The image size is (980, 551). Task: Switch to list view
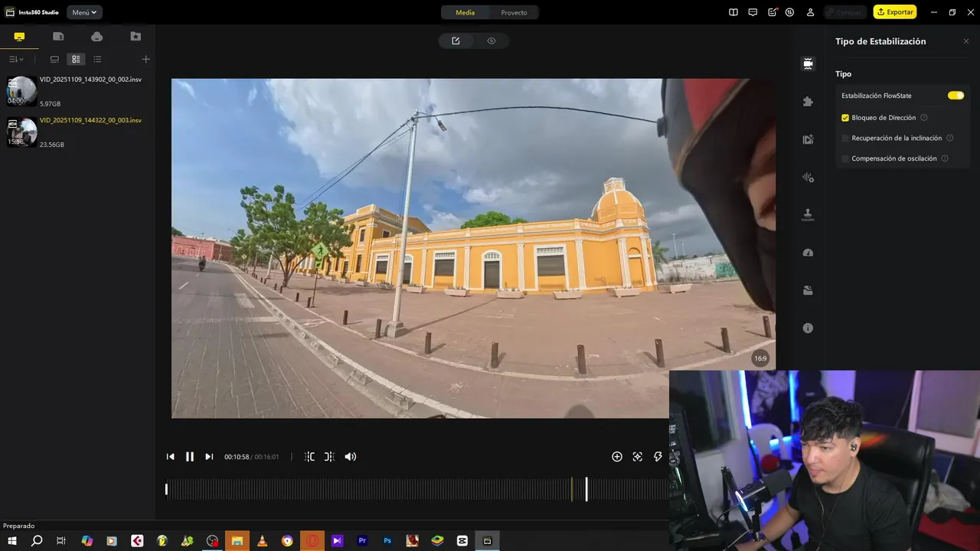97,59
